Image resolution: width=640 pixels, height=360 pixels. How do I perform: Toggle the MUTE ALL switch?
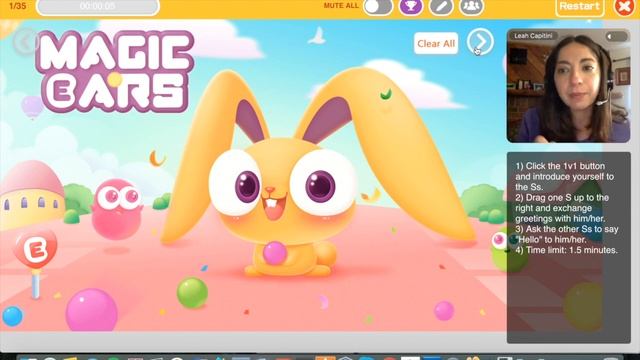coord(378,7)
